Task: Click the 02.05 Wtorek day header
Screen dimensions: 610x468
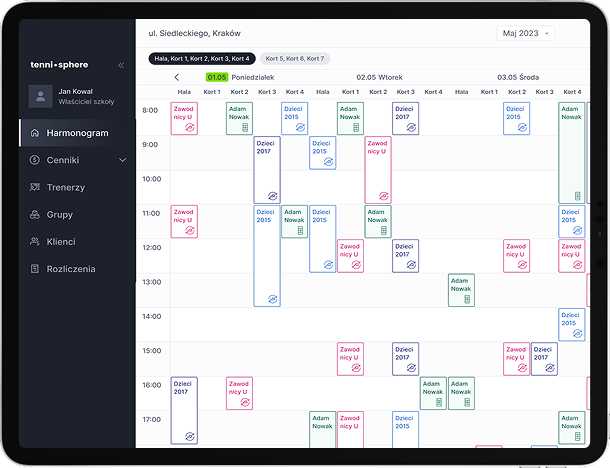Action: (x=379, y=77)
